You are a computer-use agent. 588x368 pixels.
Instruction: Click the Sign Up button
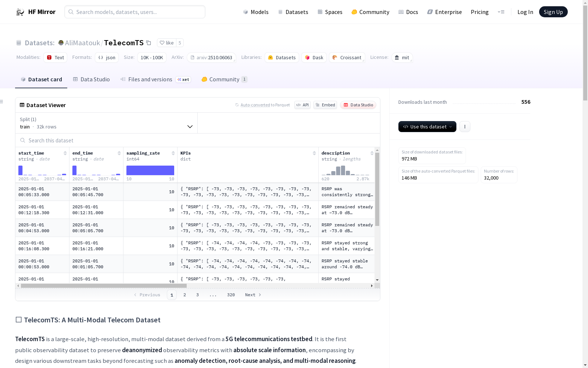pos(553,12)
